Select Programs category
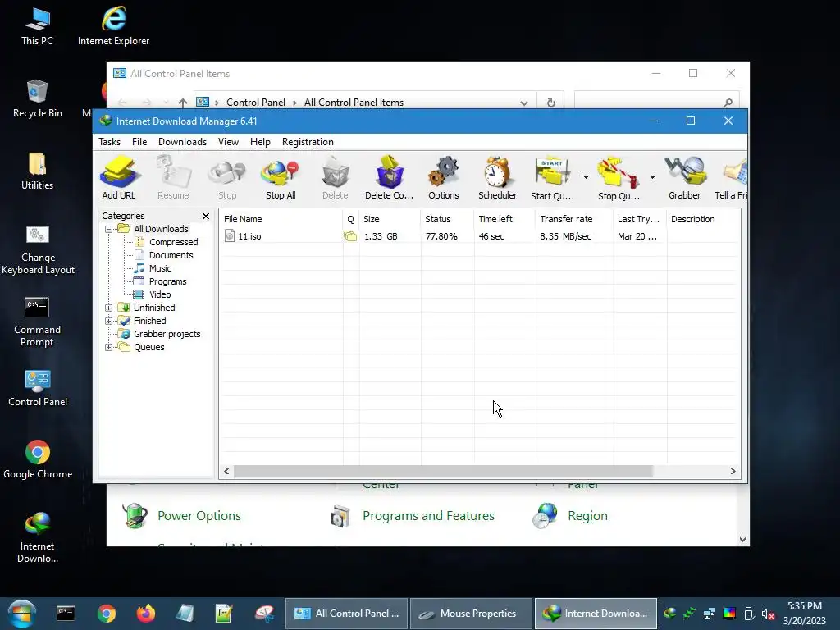The image size is (840, 630). click(167, 282)
